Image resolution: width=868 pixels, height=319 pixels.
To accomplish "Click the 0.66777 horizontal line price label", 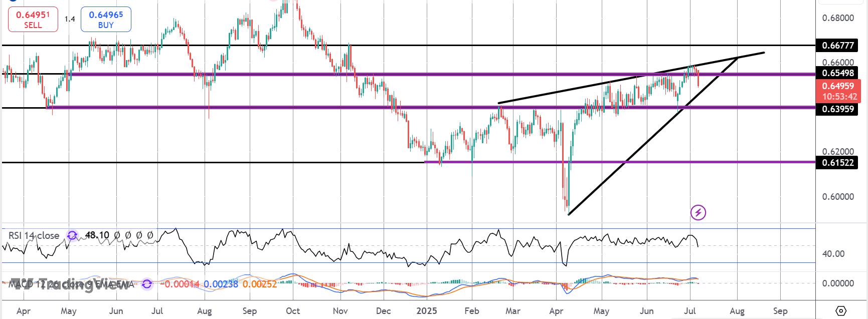I will point(837,46).
